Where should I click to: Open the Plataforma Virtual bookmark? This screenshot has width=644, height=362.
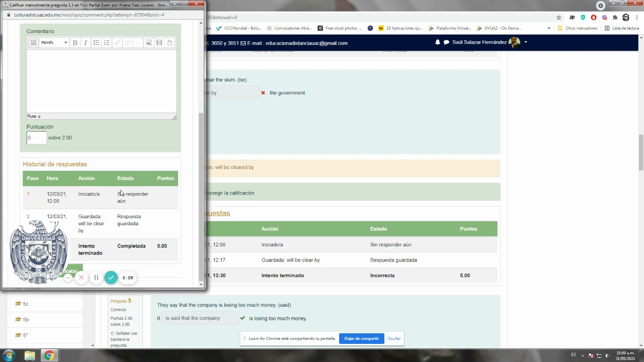[449, 28]
